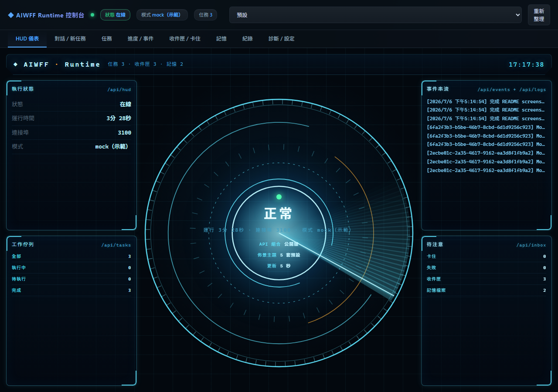Click the blue diamond logo beside AIWFF Runtime 控制台
This screenshot has width=558, height=392.
pyautogui.click(x=11, y=15)
